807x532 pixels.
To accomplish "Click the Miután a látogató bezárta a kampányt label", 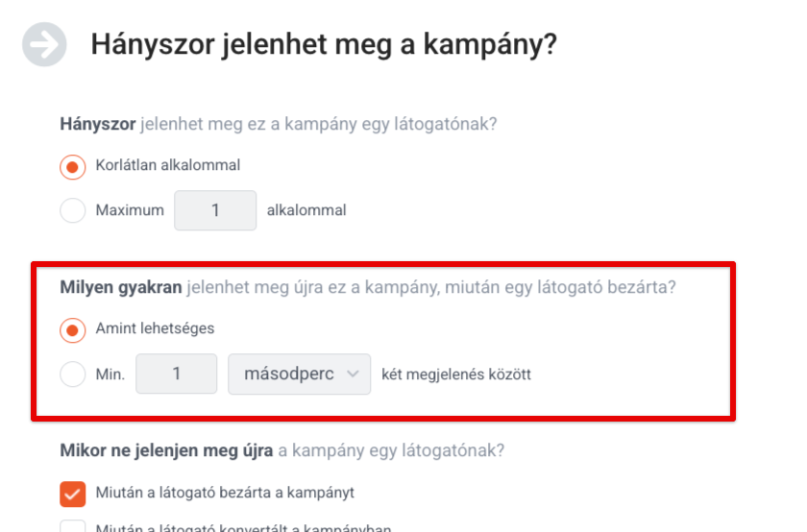I will [225, 493].
